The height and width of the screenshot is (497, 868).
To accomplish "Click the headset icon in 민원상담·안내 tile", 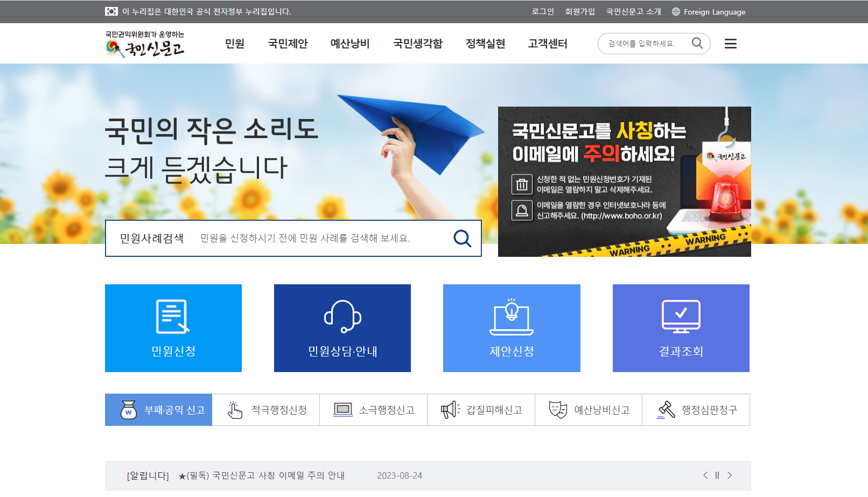I will point(342,317).
